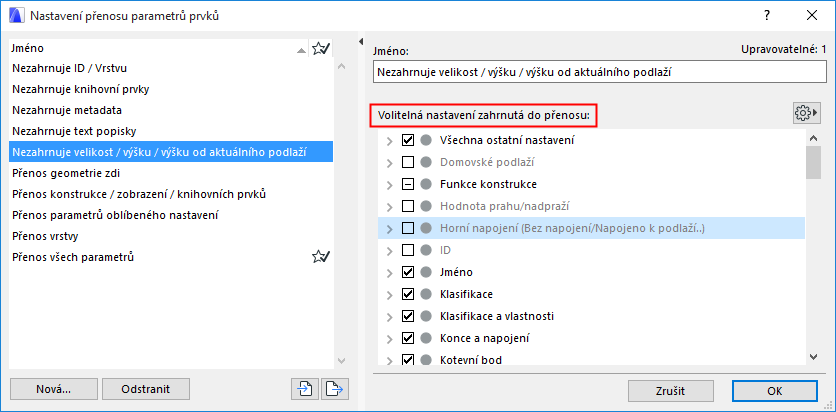The width and height of the screenshot is (836, 412).
Task: Click the gray status dot beside Klasifikace
Action: pyautogui.click(x=426, y=294)
